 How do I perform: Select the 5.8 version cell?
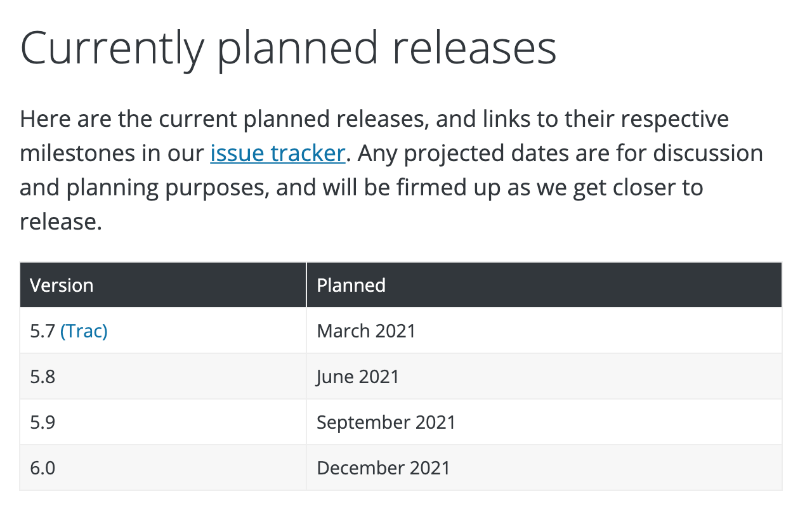(163, 376)
